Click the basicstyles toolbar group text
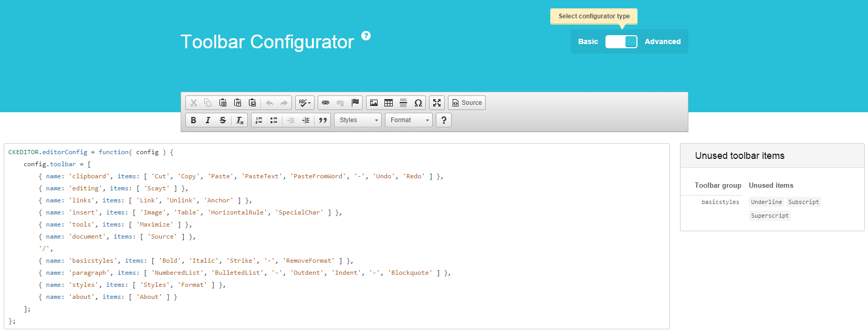 (720, 202)
